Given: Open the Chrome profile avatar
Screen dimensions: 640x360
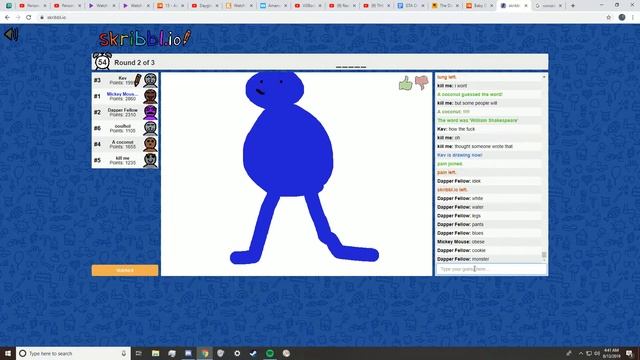Looking at the screenshot, I should coord(622,17).
